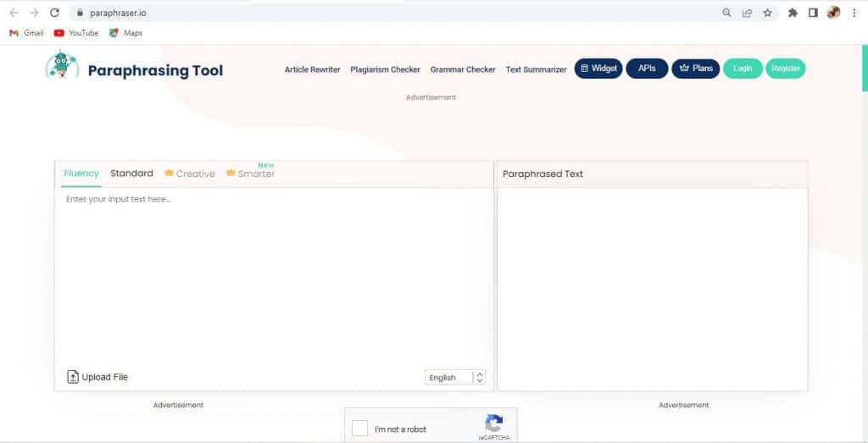The height and width of the screenshot is (443, 868).
Task: Reload the page with the refresh icon
Action: 54,13
